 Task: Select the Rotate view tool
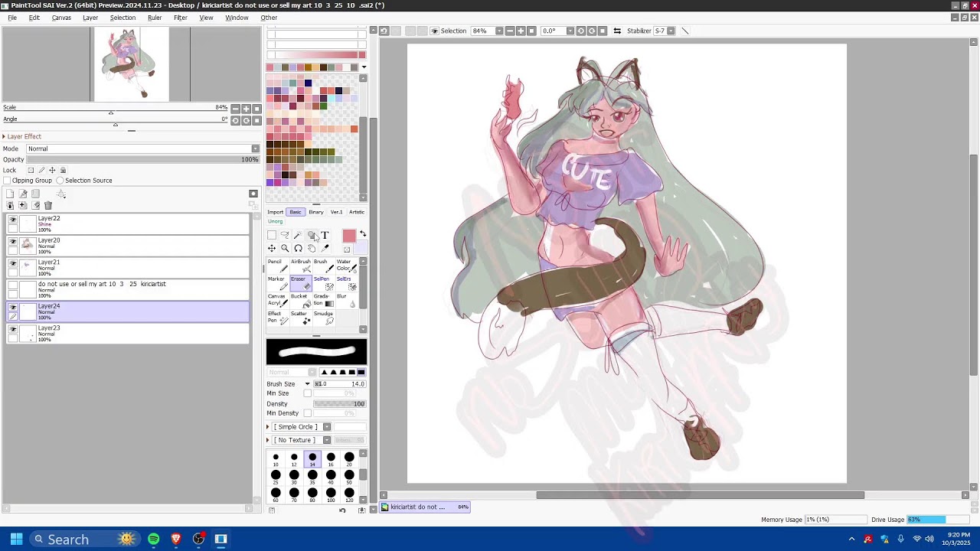(298, 248)
